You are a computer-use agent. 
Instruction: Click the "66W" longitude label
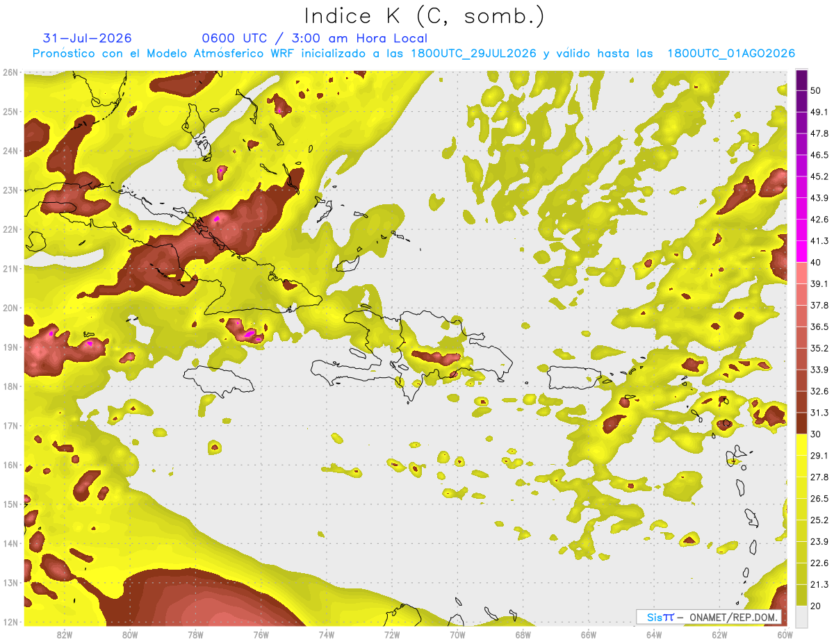pyautogui.click(x=589, y=634)
